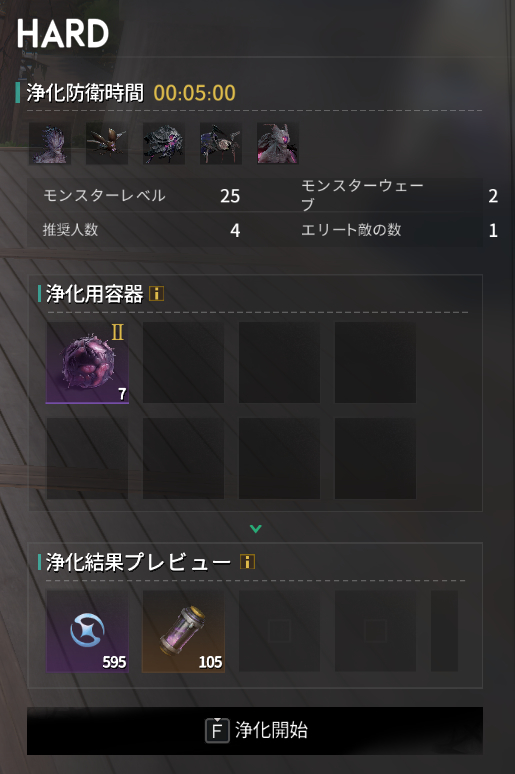The width and height of the screenshot is (515, 774).
Task: Click the third empty reward preview slot
Action: coord(279,631)
